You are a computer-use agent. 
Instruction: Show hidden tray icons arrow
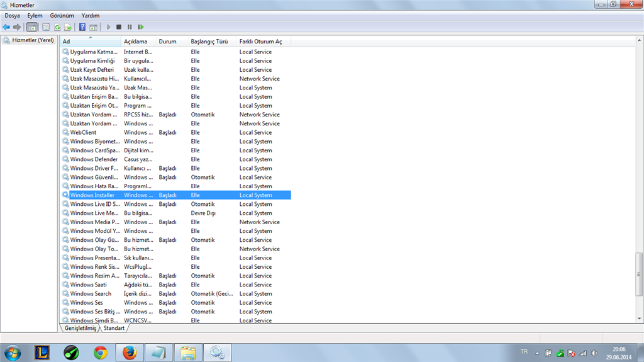[537, 353]
